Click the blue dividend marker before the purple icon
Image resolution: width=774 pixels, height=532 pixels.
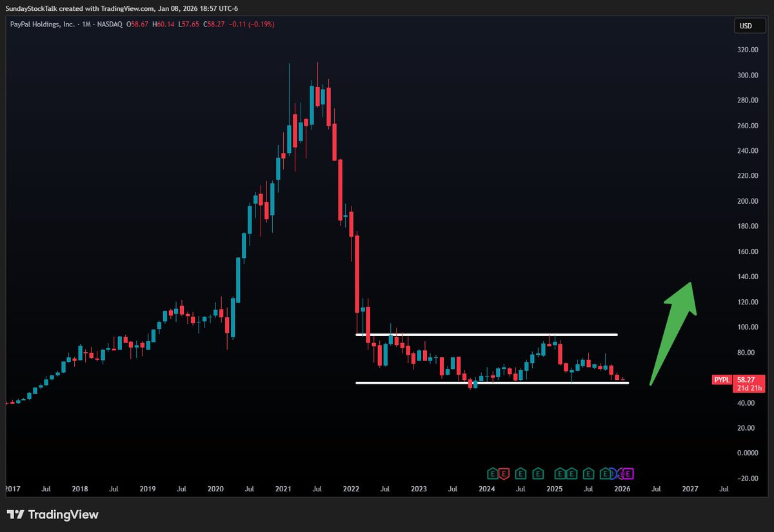pyautogui.click(x=611, y=474)
